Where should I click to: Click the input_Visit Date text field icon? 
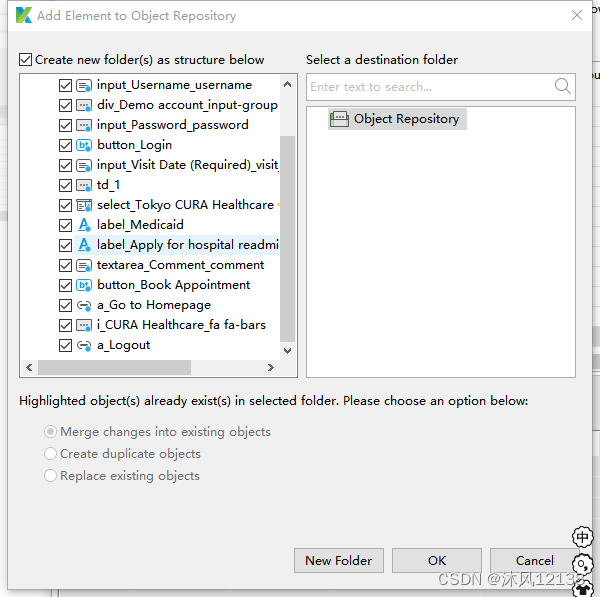point(84,165)
